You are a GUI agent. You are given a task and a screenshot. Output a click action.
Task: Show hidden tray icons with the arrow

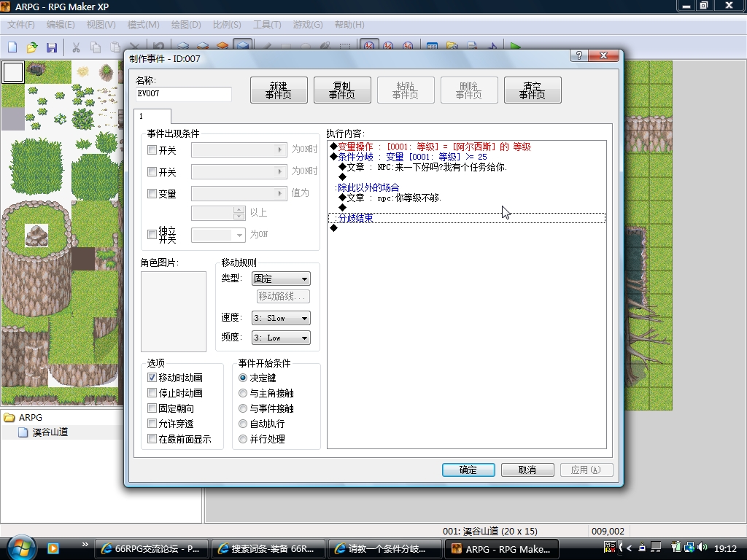click(x=630, y=548)
